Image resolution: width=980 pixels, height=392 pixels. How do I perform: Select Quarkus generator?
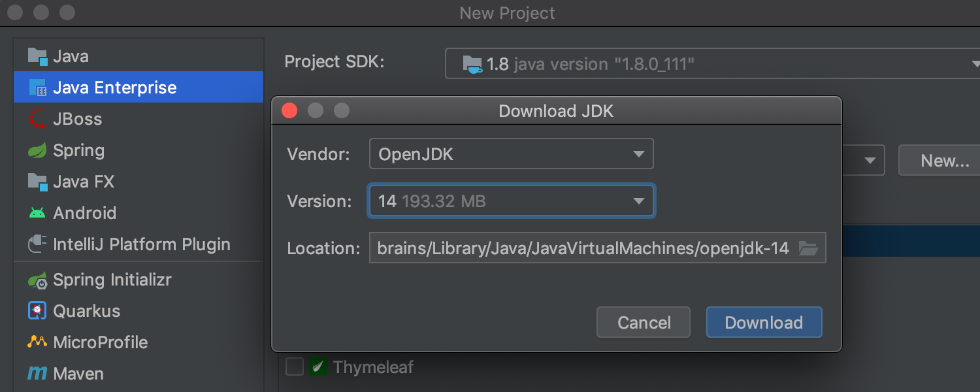[x=139, y=311]
